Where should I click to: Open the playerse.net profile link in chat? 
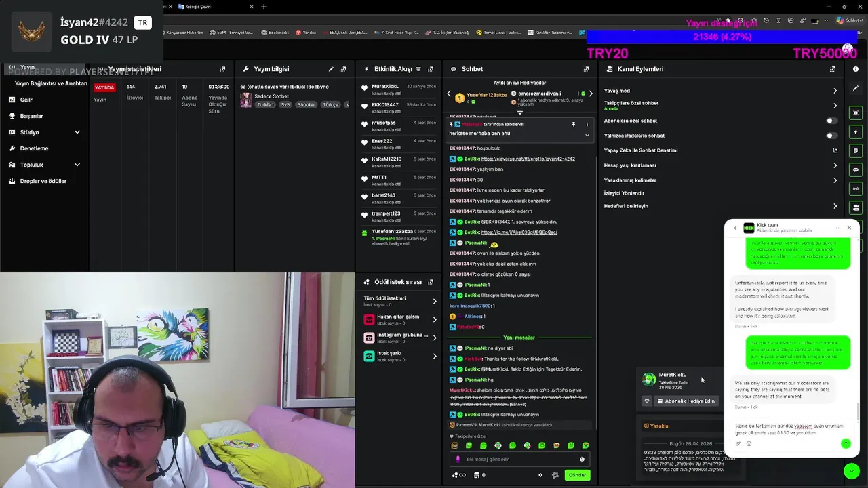(528, 159)
